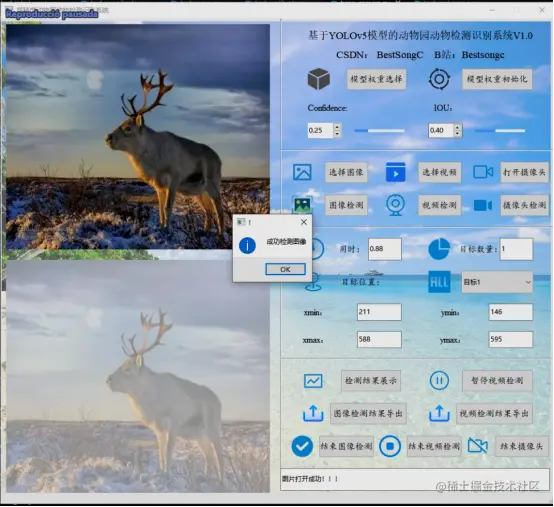Screen dimensions: 554x507
Task: Click the 摄像头检测 button
Action: point(524,205)
